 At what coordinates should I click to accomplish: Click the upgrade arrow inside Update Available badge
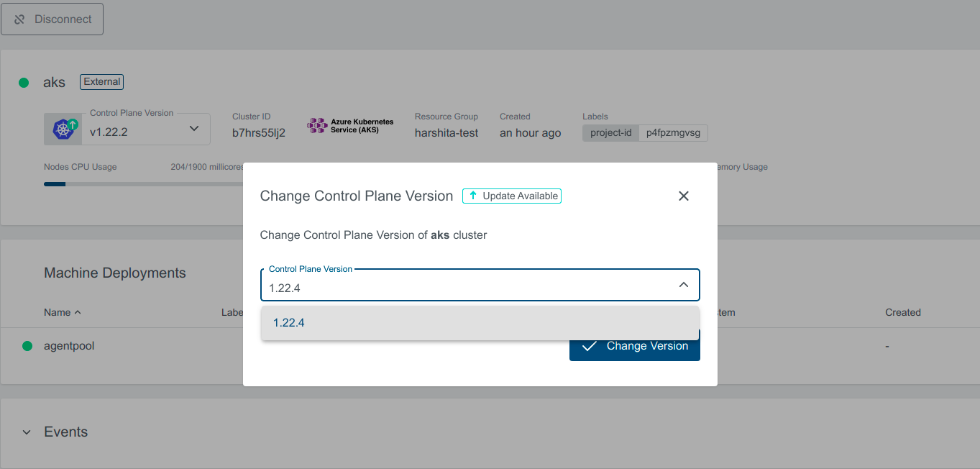472,195
